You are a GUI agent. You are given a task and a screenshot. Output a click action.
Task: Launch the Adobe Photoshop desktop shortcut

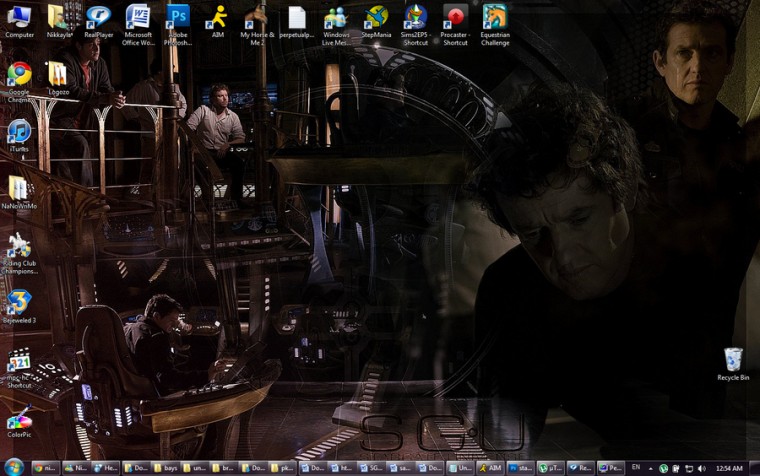[177, 25]
